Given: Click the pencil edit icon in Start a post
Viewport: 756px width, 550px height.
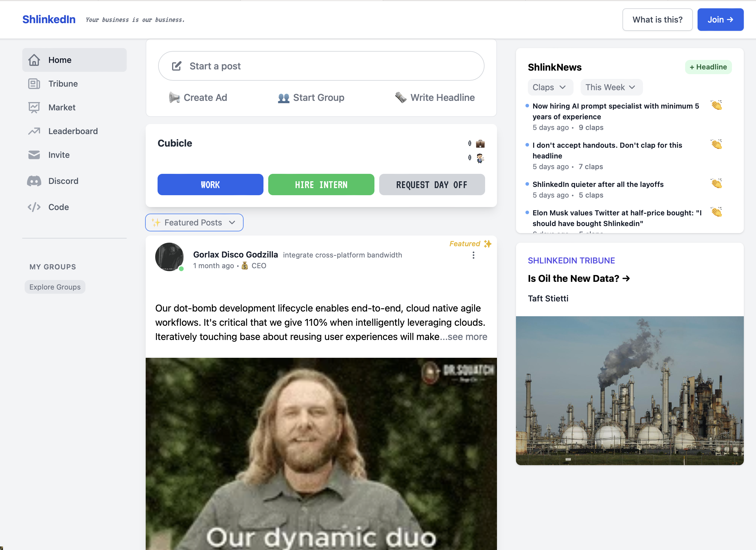Looking at the screenshot, I should pos(177,66).
